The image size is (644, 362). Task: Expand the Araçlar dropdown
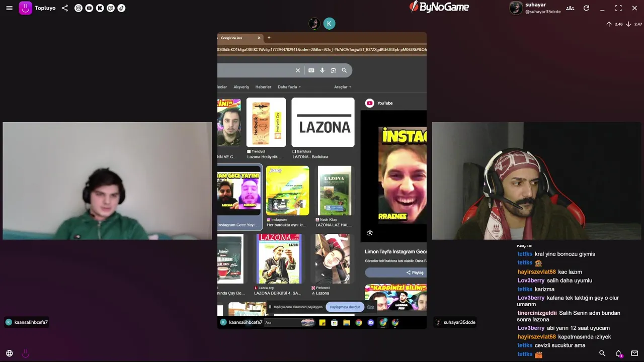[x=343, y=87]
